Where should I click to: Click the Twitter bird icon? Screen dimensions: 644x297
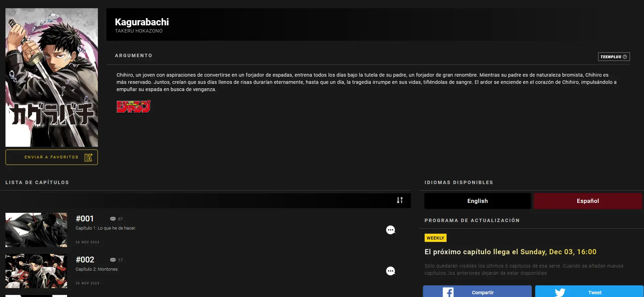[560, 292]
